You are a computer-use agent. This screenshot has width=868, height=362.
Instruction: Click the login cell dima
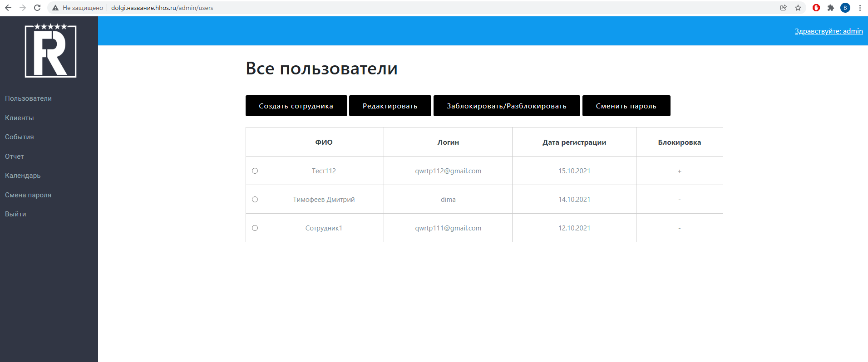[x=448, y=200]
